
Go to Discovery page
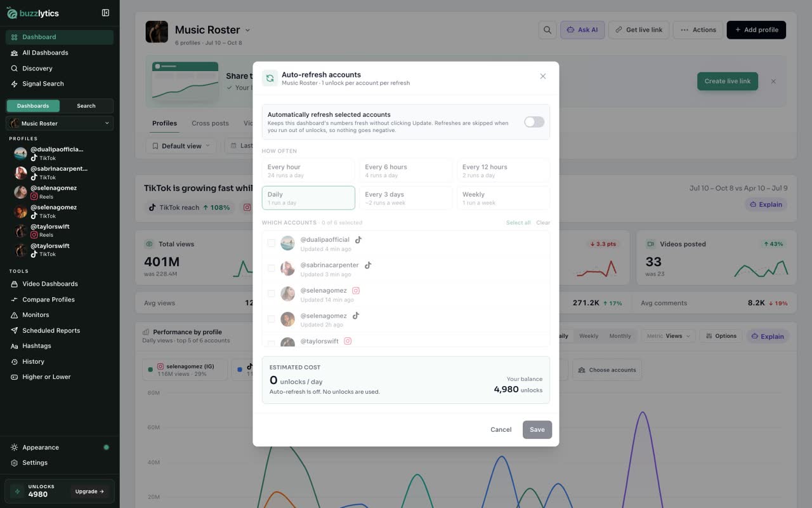[60, 69]
